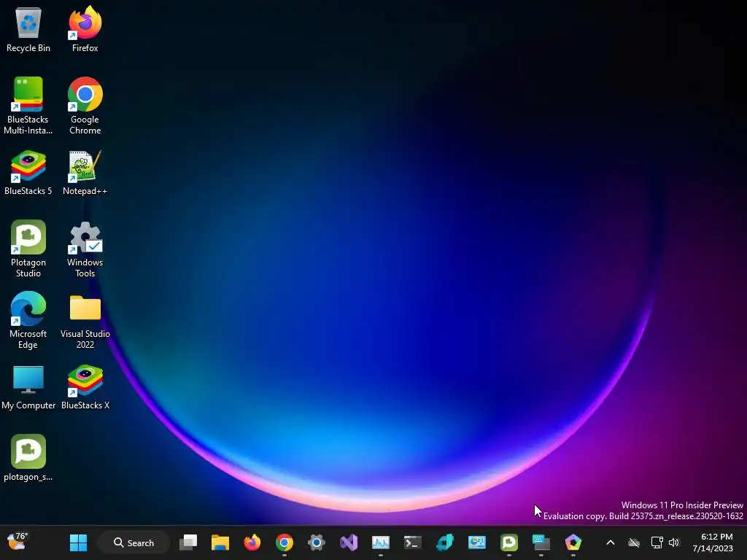The image size is (747, 560).
Task: Open the colorful pentagon taskbar icon
Action: coord(573,542)
